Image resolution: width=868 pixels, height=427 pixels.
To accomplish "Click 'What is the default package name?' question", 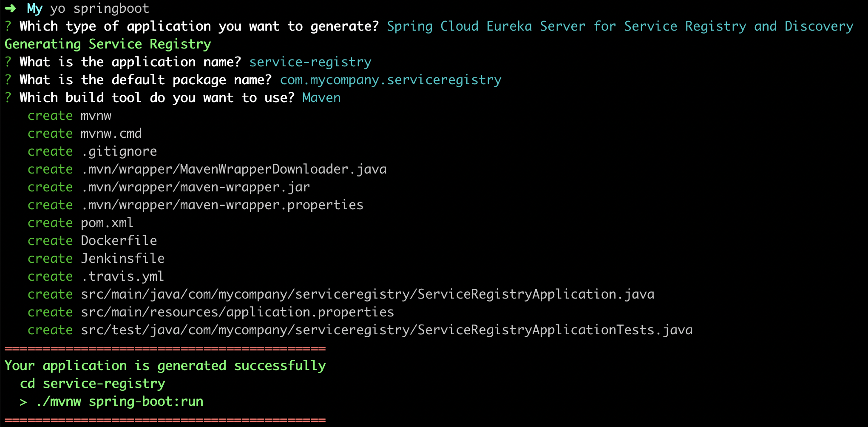I will pyautogui.click(x=145, y=80).
